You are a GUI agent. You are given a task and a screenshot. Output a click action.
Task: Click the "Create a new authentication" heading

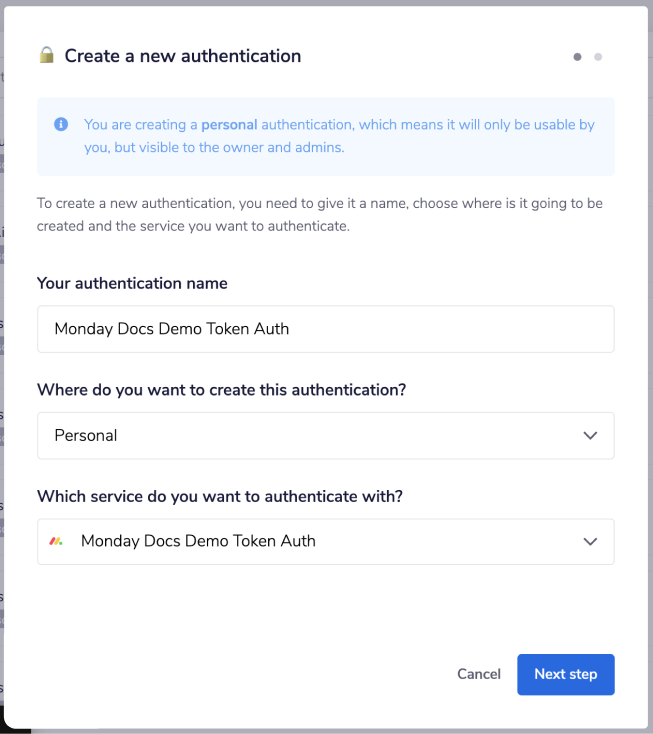pyautogui.click(x=183, y=56)
